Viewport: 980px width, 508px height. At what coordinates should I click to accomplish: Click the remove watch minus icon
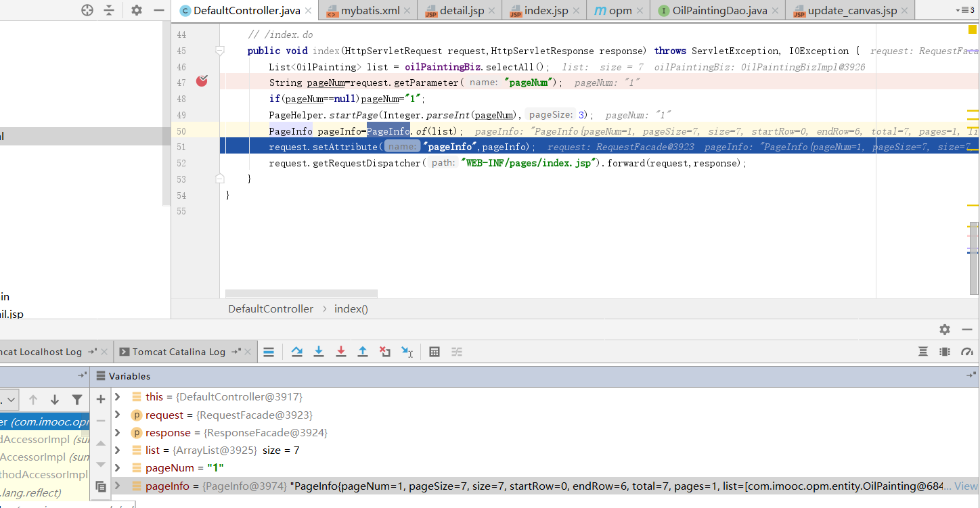[101, 421]
